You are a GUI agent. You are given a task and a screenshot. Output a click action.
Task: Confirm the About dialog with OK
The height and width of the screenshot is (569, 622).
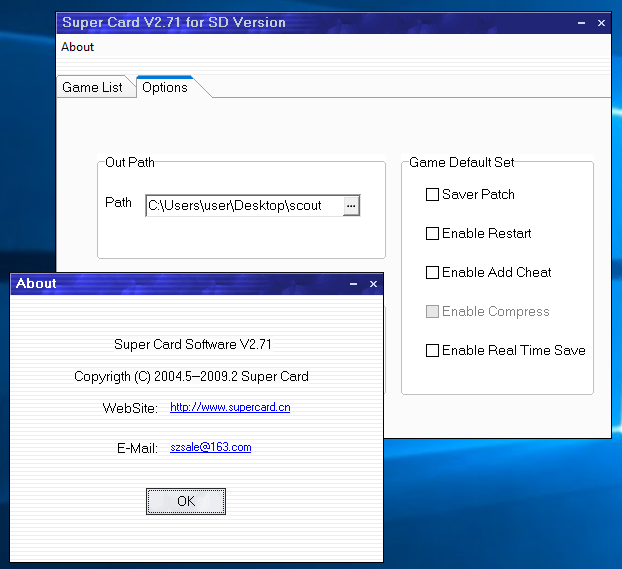click(x=186, y=501)
